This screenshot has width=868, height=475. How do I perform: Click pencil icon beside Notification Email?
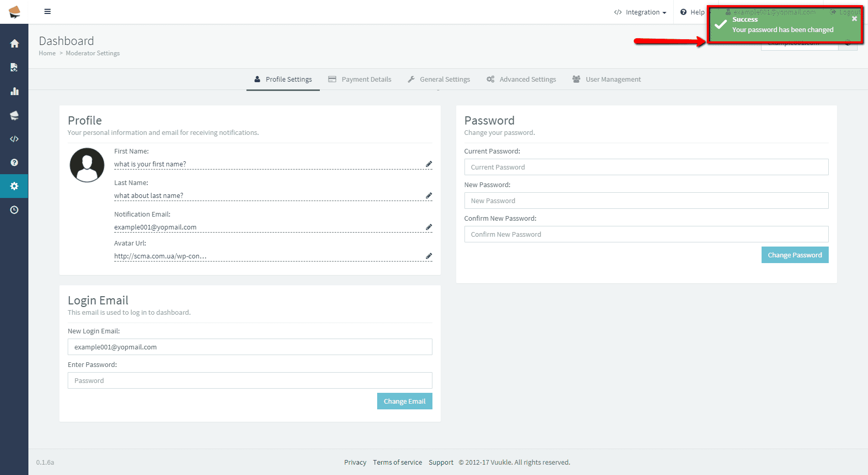(x=429, y=227)
